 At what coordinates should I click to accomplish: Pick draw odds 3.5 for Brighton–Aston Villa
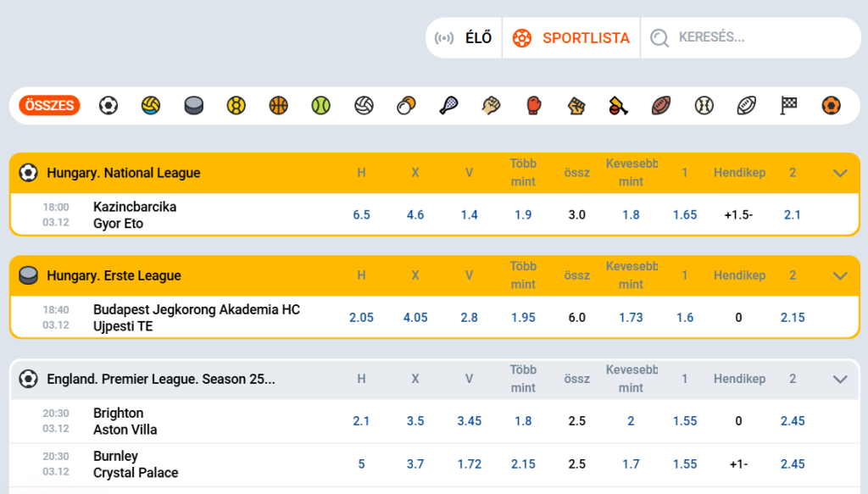point(415,421)
